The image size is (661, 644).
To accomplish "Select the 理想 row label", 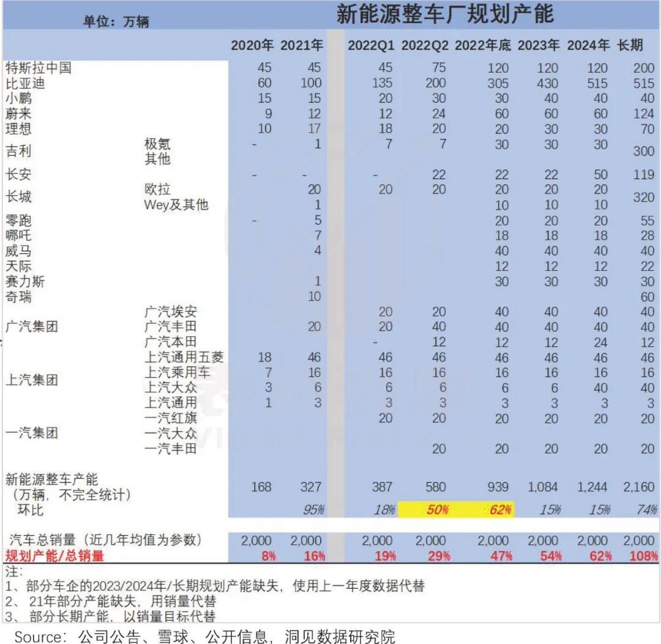I will [x=18, y=129].
